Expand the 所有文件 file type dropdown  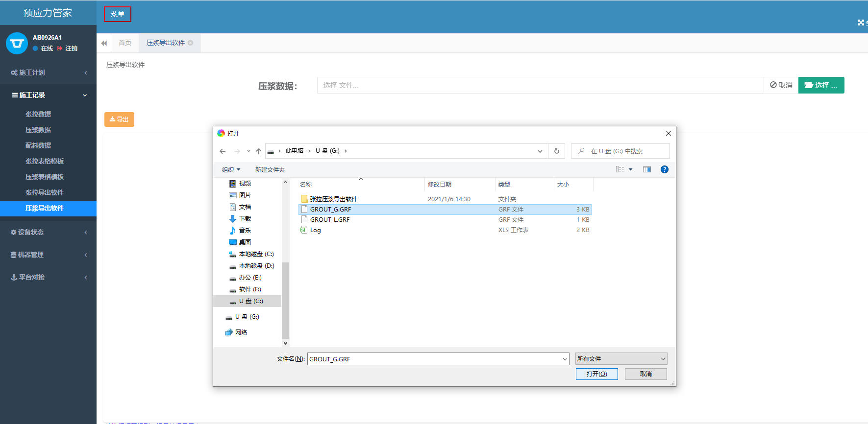(x=621, y=359)
